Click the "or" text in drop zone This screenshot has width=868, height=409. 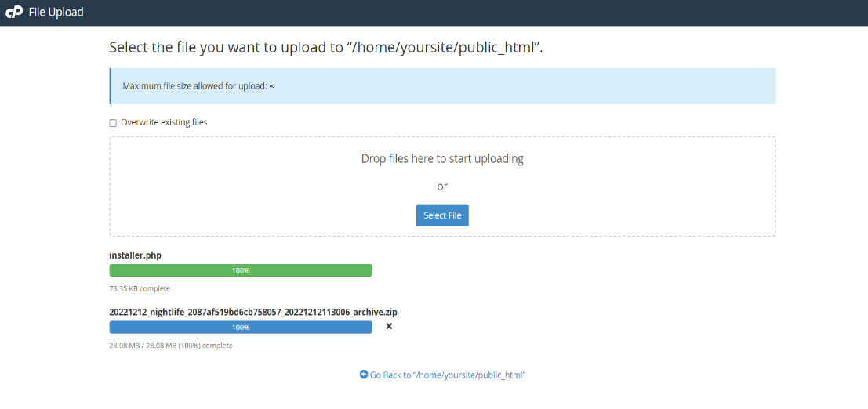coord(442,186)
